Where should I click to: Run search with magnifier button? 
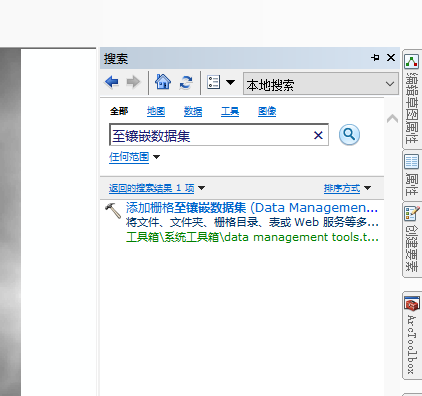(x=349, y=135)
